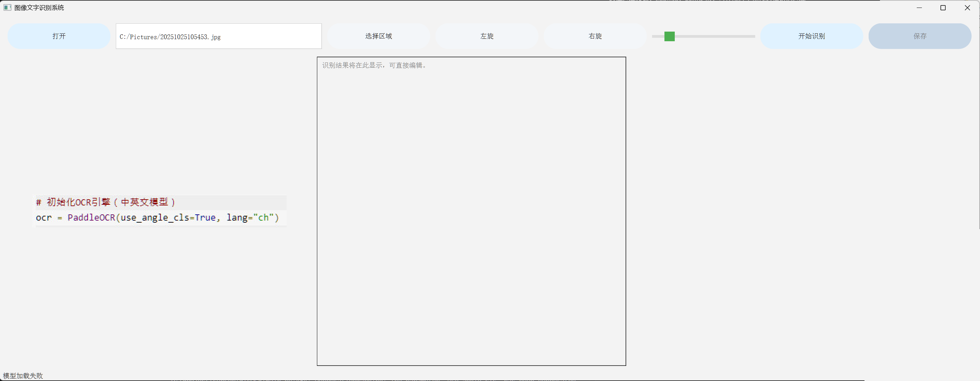Rotate image right with 右旋
Image resolution: width=980 pixels, height=381 pixels.
point(595,36)
